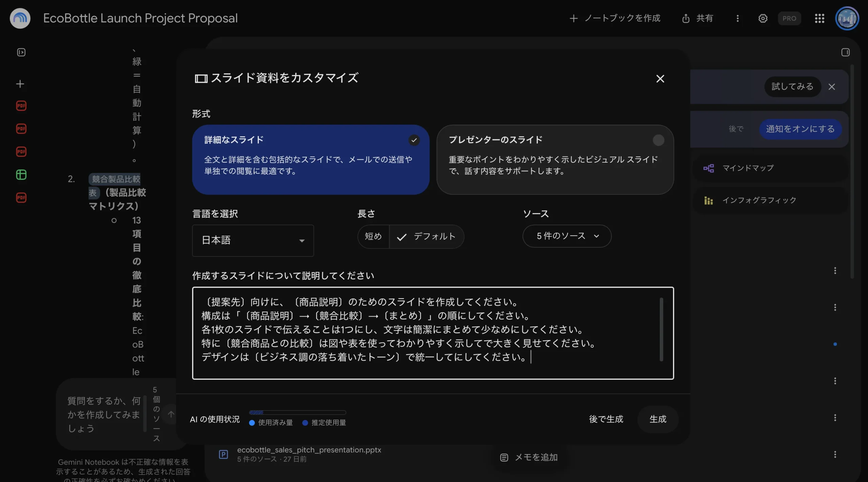Click ノートブックを作成 button
This screenshot has width=868, height=482.
(x=615, y=18)
